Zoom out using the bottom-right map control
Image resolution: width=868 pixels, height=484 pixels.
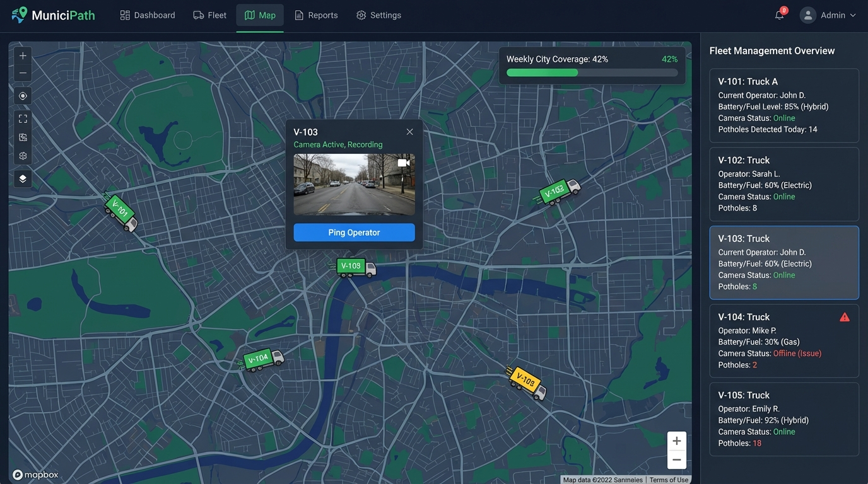tap(676, 459)
